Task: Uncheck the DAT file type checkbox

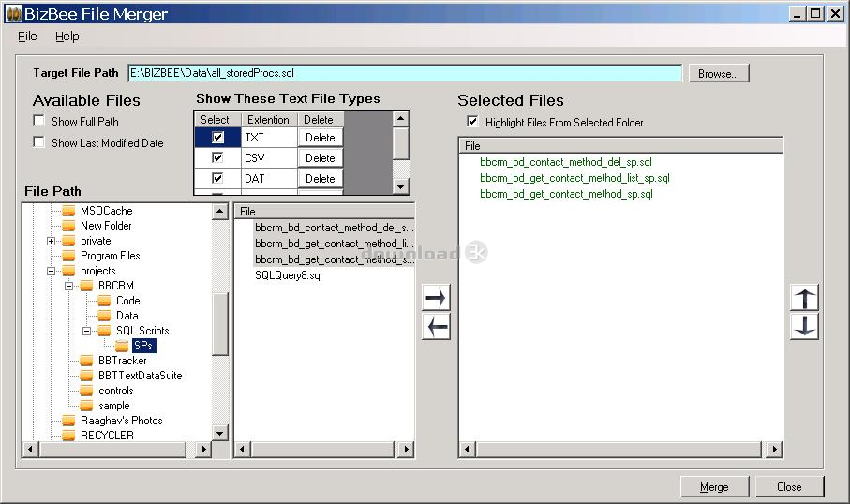Action: click(217, 178)
